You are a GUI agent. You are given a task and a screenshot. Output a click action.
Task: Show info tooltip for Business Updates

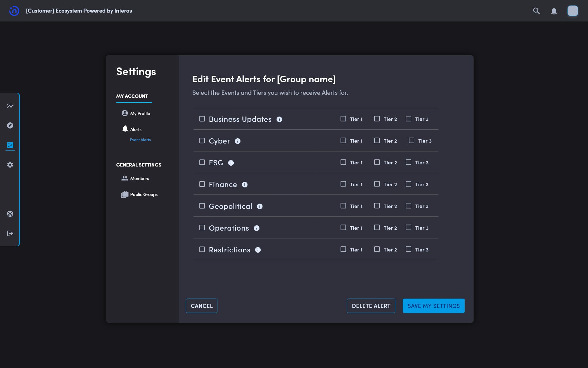tap(279, 119)
